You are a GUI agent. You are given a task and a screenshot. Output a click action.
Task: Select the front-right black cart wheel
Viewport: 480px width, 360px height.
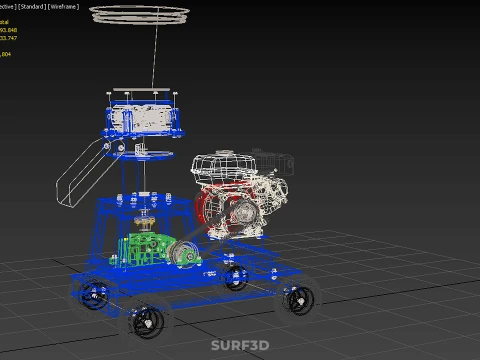[300, 301]
